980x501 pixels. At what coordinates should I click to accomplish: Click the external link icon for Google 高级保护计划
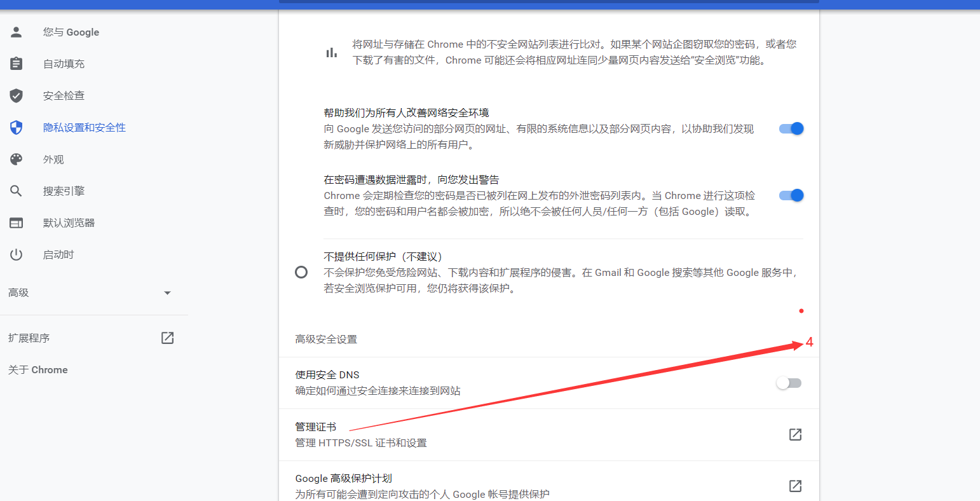pos(795,486)
